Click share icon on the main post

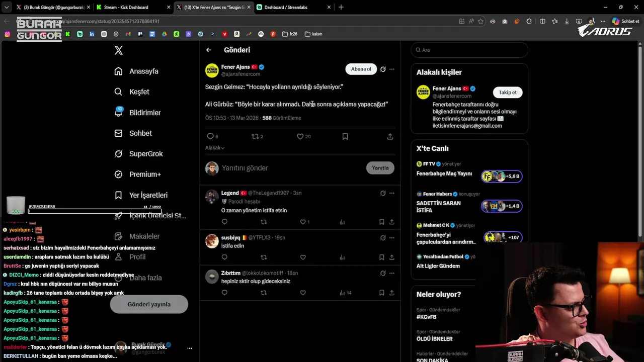click(x=390, y=136)
